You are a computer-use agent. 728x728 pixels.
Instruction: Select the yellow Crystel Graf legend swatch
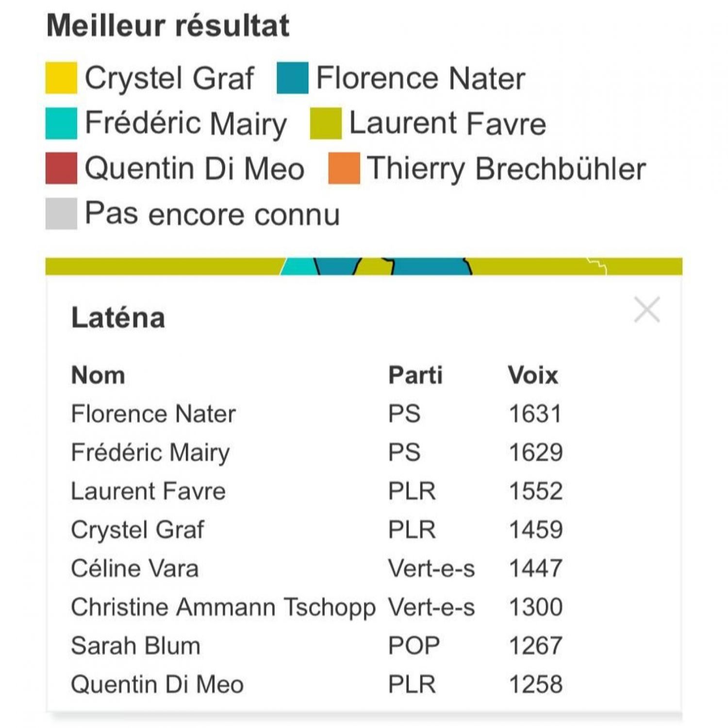(x=61, y=76)
